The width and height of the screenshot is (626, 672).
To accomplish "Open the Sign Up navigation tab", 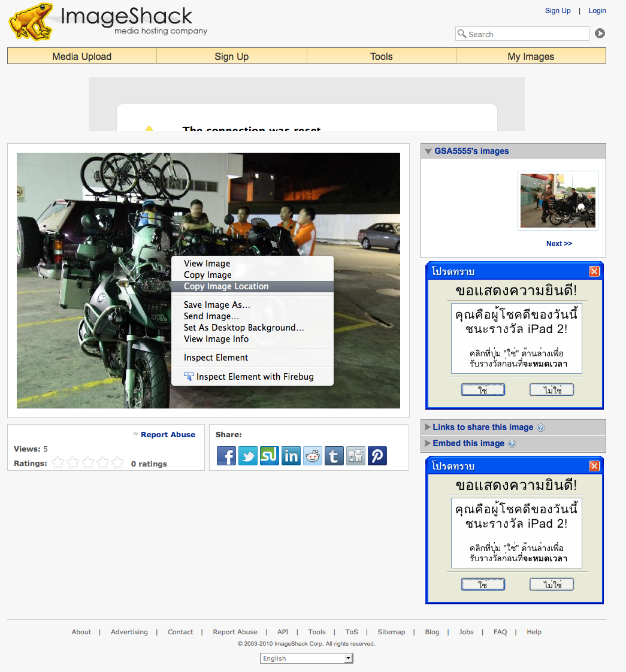I will tap(232, 56).
